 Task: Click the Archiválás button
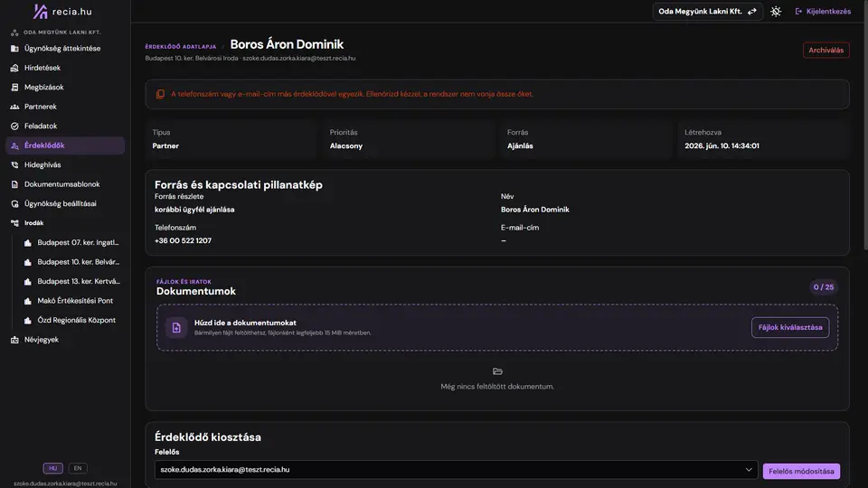(x=826, y=51)
